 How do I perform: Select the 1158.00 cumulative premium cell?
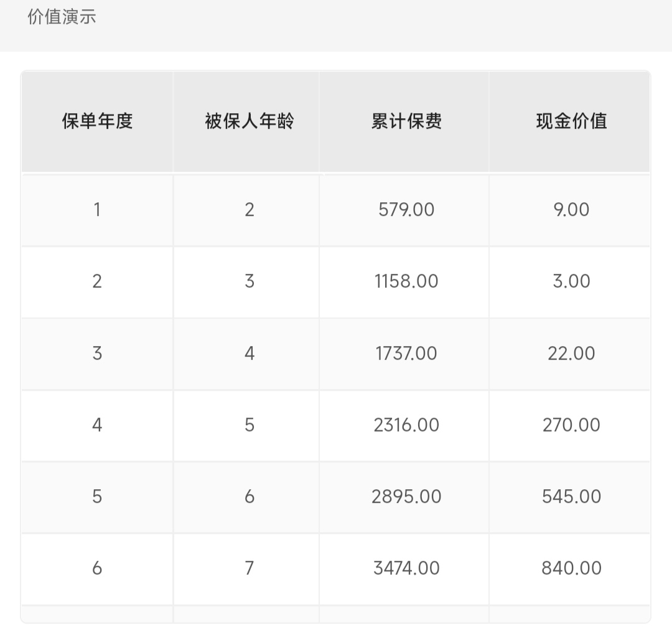tap(406, 282)
